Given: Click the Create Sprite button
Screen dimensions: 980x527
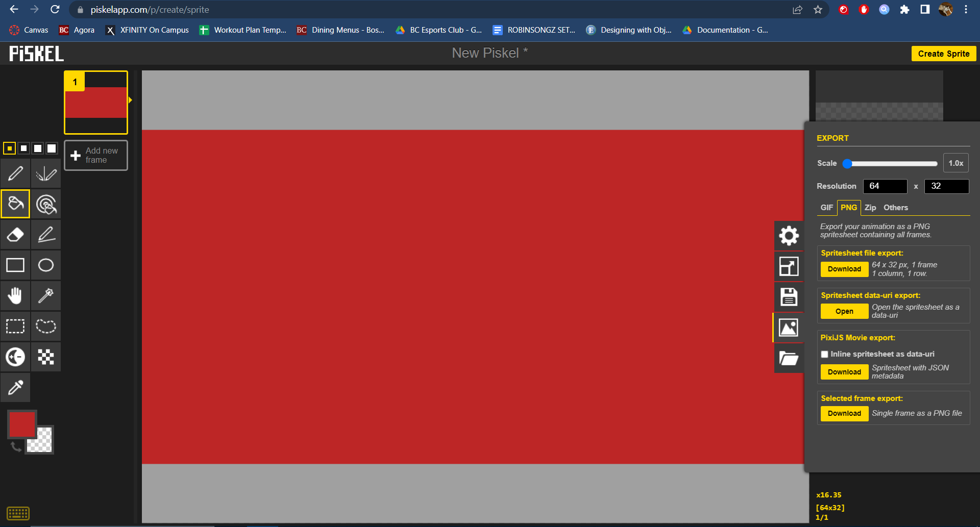Looking at the screenshot, I should pos(944,54).
